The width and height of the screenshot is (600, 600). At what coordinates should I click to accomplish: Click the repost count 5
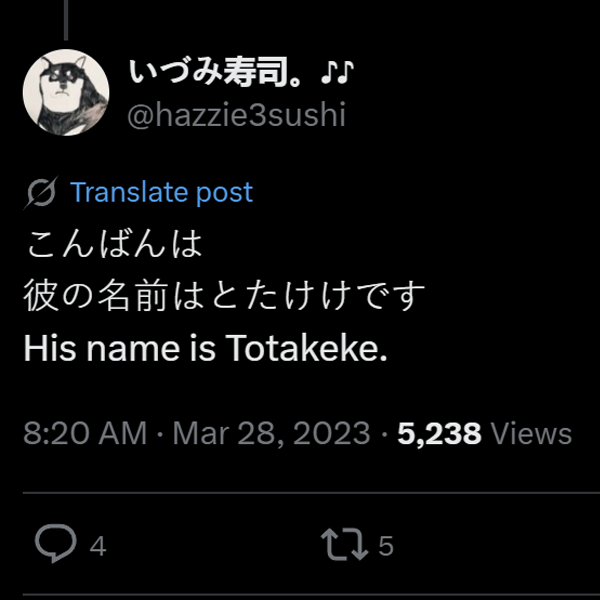click(x=386, y=546)
